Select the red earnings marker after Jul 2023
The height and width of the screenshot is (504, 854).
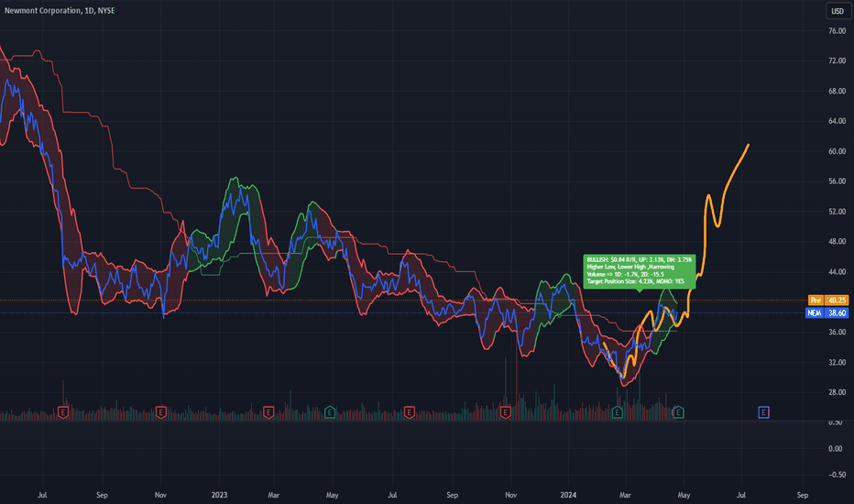pos(409,412)
